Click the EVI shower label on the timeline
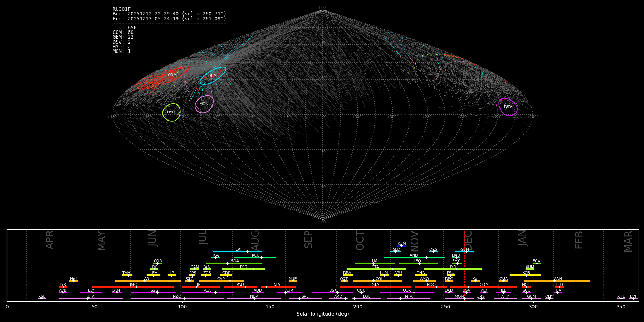 coord(633,297)
